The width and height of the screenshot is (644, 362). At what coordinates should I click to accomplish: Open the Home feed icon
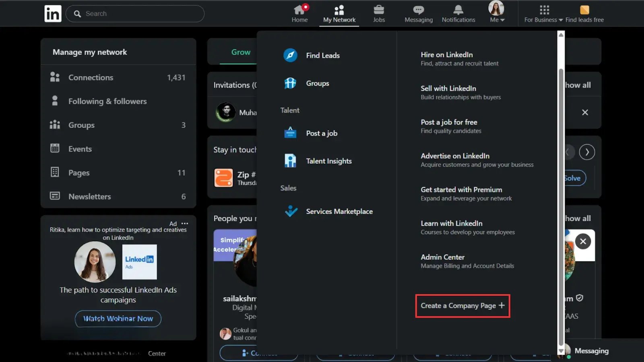pyautogui.click(x=299, y=10)
